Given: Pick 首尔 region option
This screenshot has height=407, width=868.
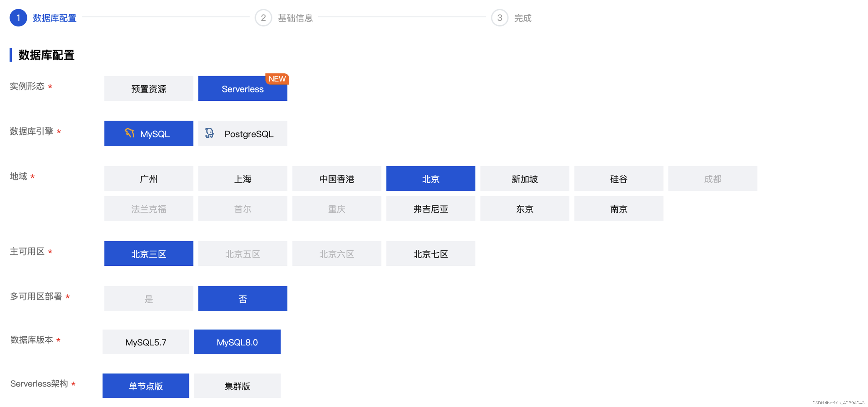Looking at the screenshot, I should point(243,209).
